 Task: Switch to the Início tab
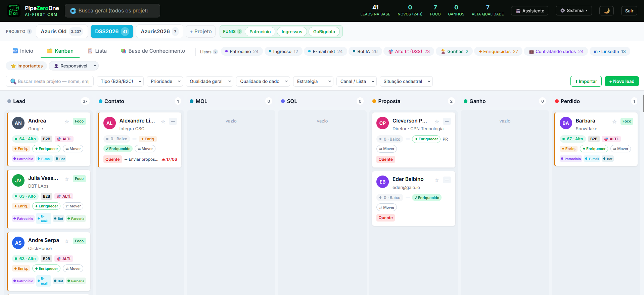point(23,51)
